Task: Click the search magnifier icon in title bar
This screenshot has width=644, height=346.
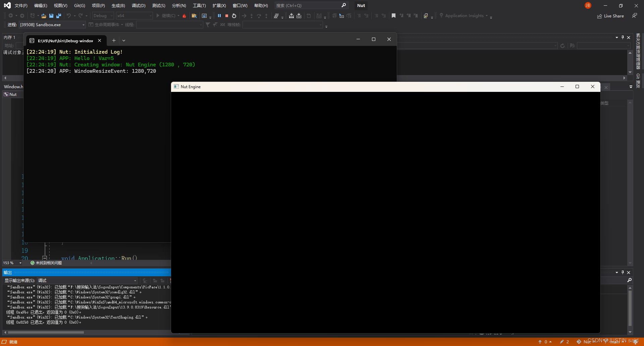Action: (x=343, y=5)
